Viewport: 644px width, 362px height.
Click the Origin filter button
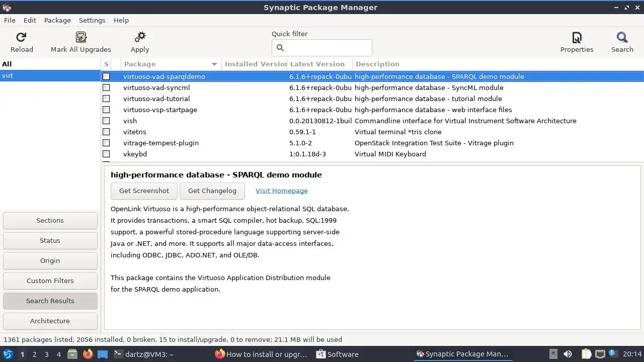click(x=50, y=260)
